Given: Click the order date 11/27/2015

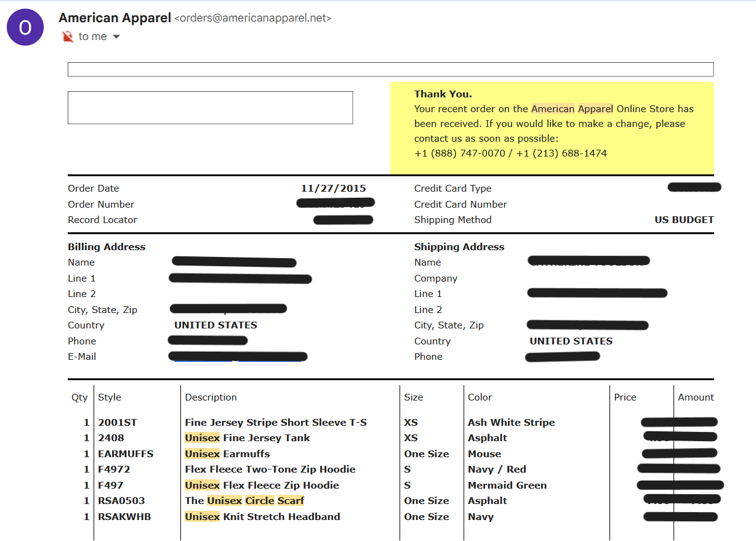Looking at the screenshot, I should pyautogui.click(x=334, y=189).
